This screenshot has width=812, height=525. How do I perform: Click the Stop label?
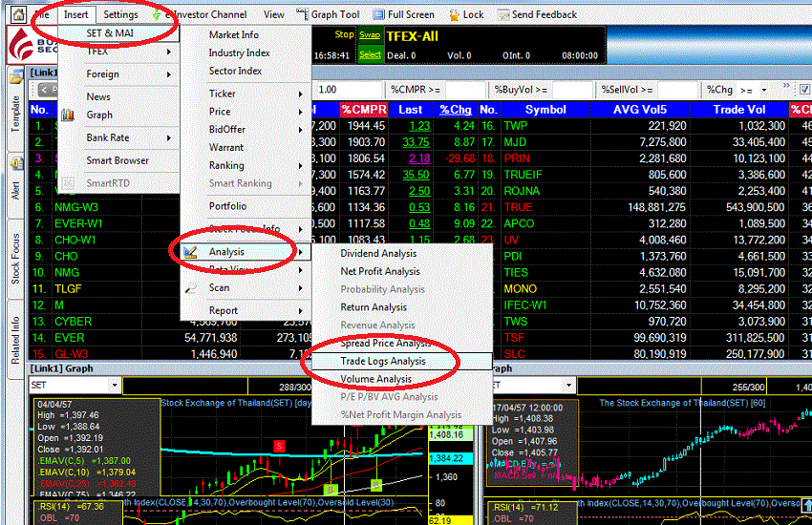coord(344,34)
